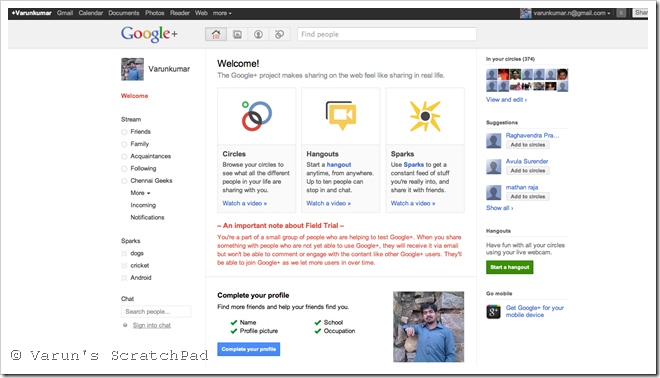Viewport: 660px width, 378px height.
Task: Add Raghavendra Pra to circles
Action: point(527,145)
